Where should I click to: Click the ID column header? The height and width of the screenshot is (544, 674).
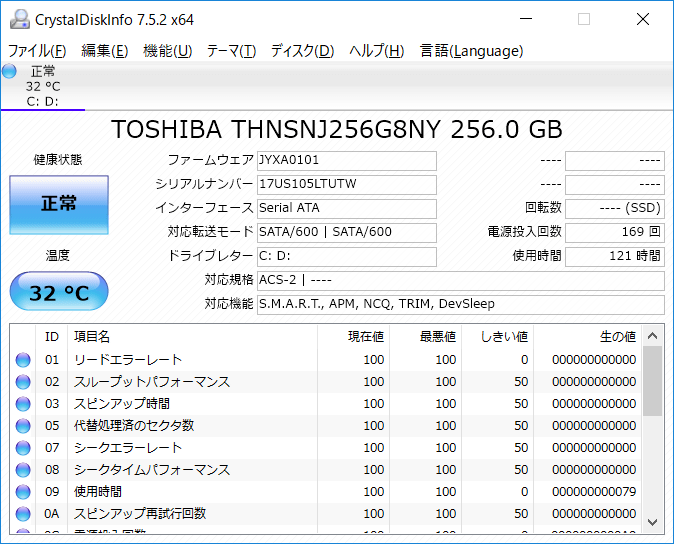click(x=52, y=336)
